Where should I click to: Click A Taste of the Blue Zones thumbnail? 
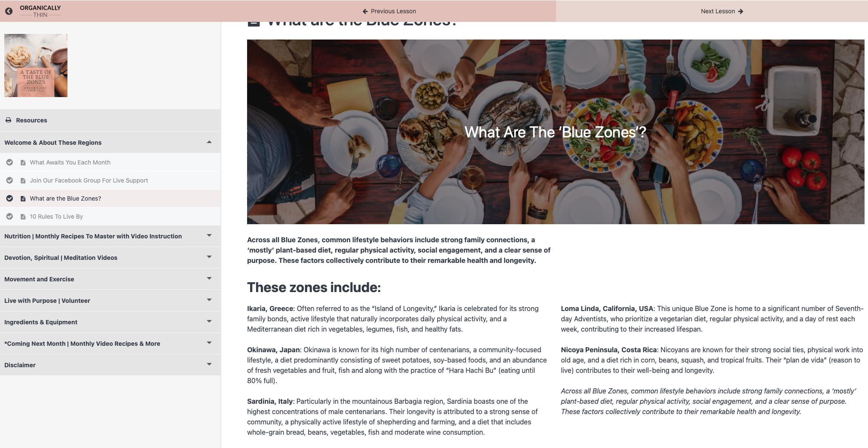[36, 65]
